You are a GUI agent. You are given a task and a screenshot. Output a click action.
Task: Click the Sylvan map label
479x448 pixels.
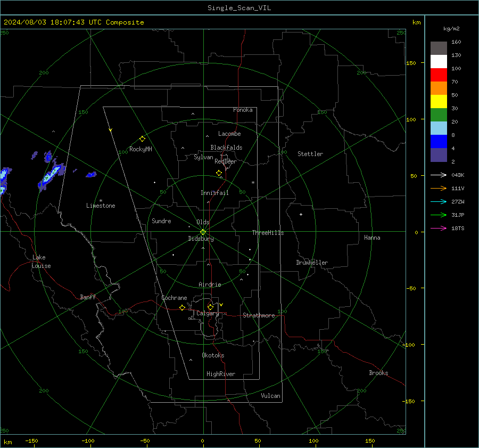203,157
